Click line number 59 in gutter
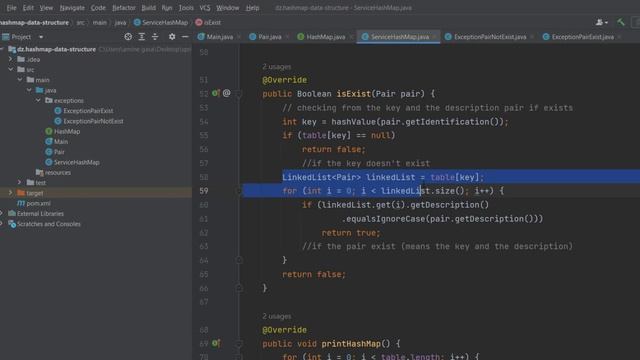Viewport: 640px width, 360px height. coord(204,191)
